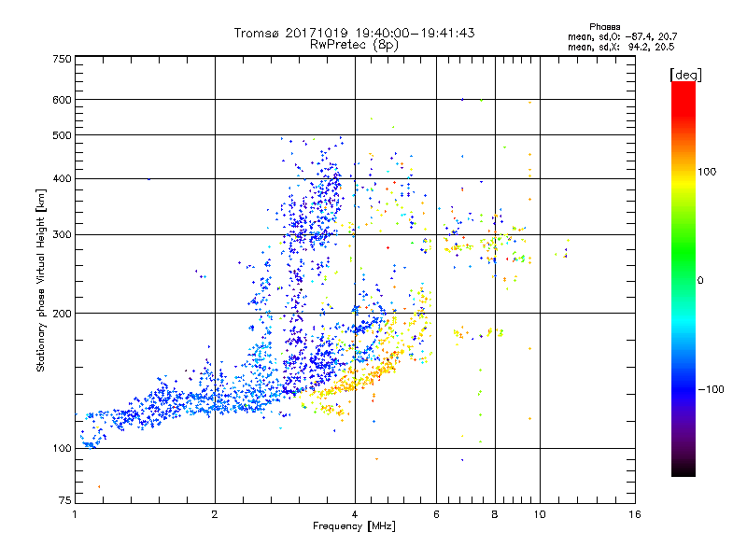747x560 pixels.
Task: Click the y-axis tick label '400'
Action: (x=62, y=179)
